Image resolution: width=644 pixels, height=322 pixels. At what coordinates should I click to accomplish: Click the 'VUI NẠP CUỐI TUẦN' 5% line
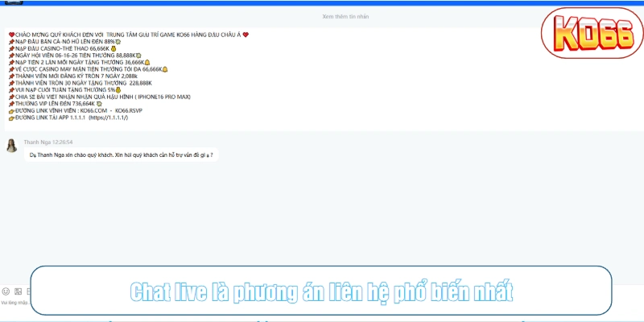pyautogui.click(x=65, y=90)
